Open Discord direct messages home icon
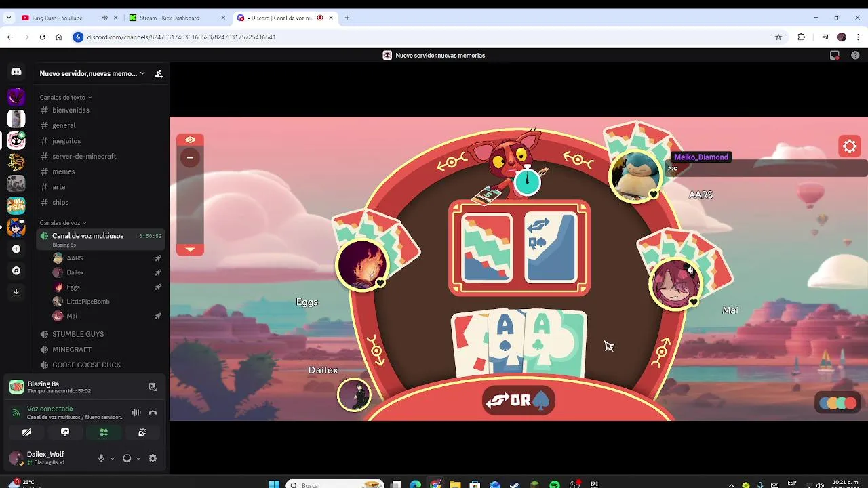 tap(16, 71)
